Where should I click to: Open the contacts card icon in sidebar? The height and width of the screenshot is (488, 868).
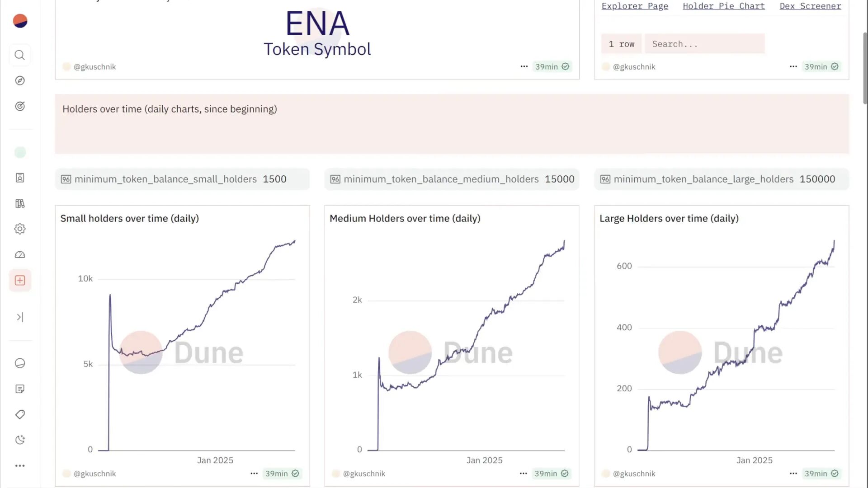pos(20,178)
